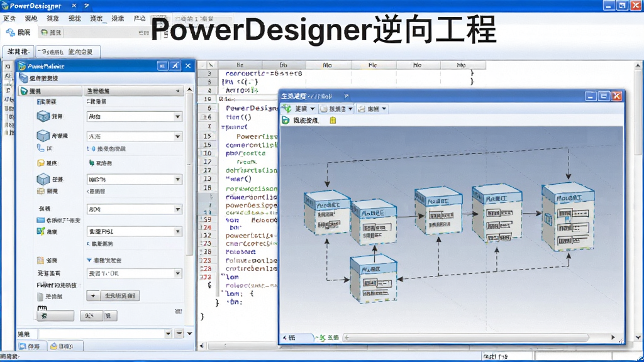Click the middle button at the dialog bottom
Screen dimensions: 644x362
[91, 315]
